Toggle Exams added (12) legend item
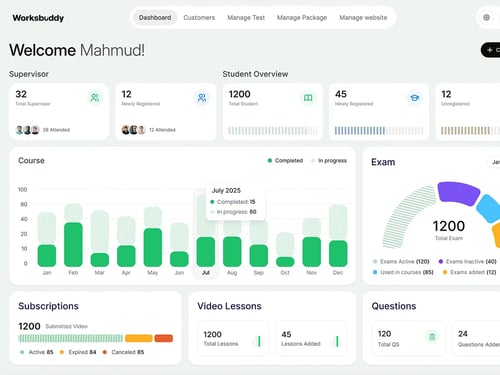The image size is (500, 375). coord(469,272)
